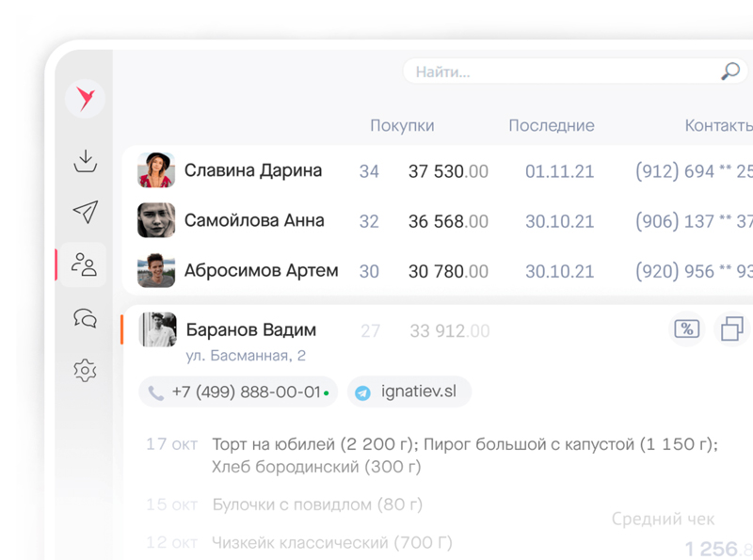
Task: Click the Покупки column header
Action: [x=402, y=125]
